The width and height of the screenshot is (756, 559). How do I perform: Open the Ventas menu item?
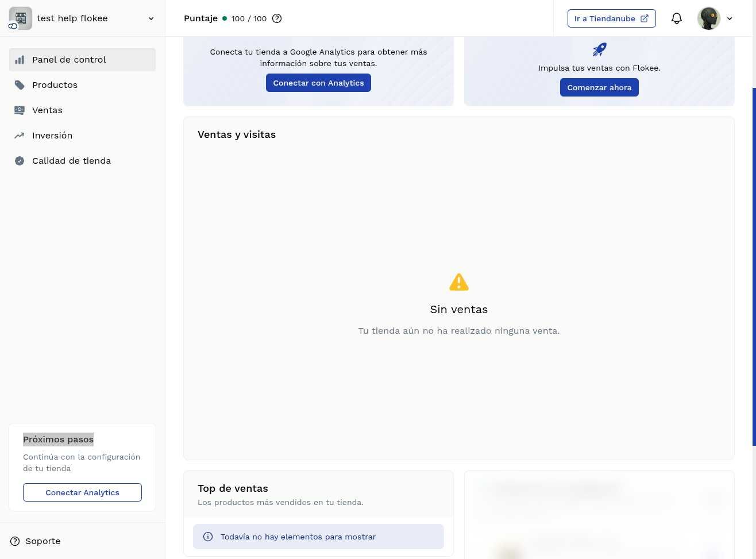pyautogui.click(x=82, y=110)
